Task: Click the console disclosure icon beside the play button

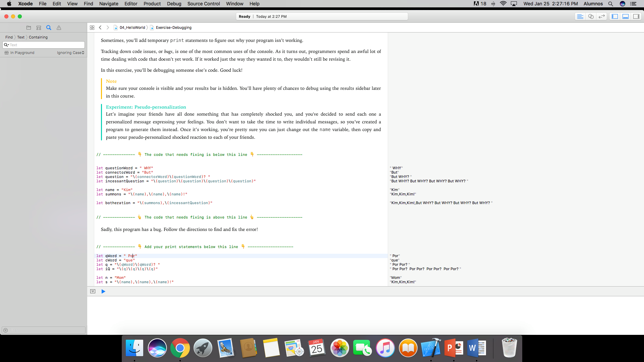Action: coord(93,291)
